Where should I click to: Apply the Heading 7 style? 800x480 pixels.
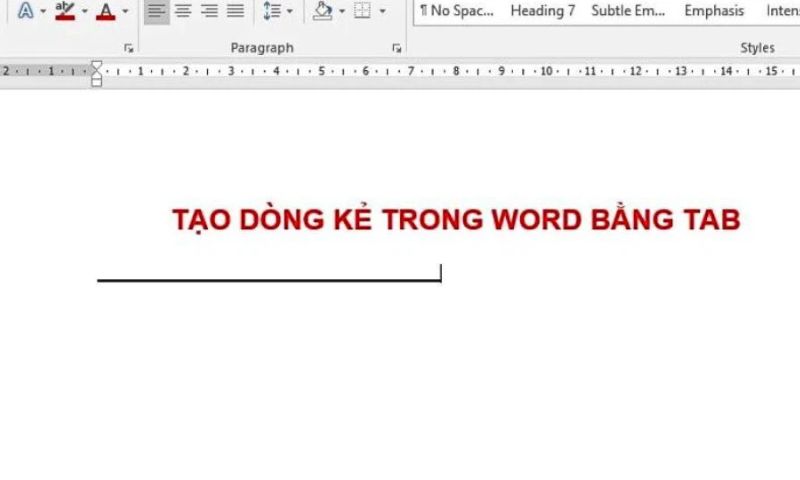tap(543, 11)
